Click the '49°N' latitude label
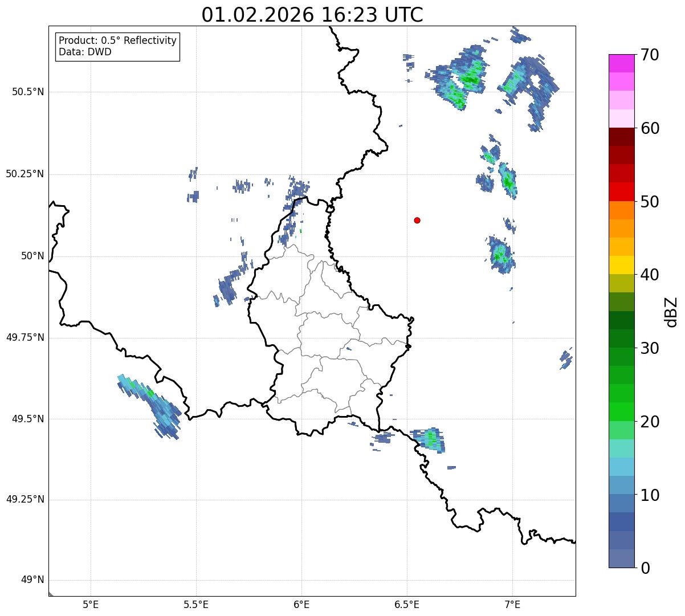Viewport: 685px width, 616px height. pyautogui.click(x=32, y=580)
